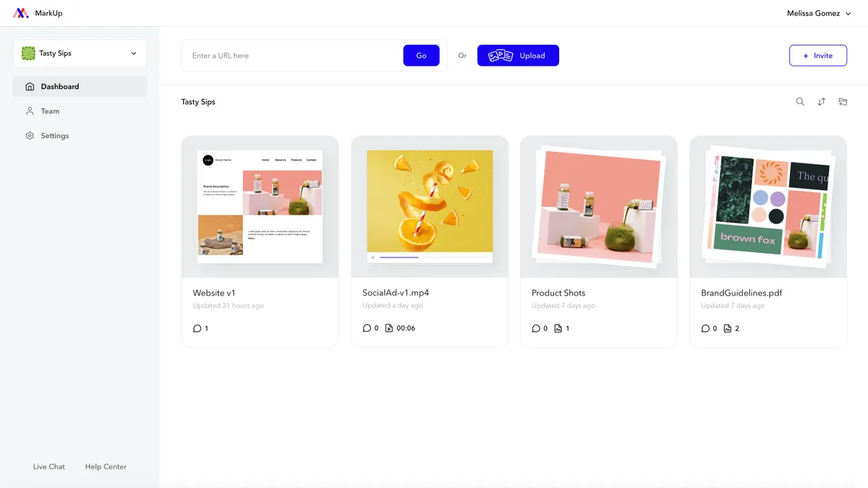Image resolution: width=868 pixels, height=488 pixels.
Task: Click the comment icon on SocialAd-v1.mp4
Action: pyautogui.click(x=367, y=328)
